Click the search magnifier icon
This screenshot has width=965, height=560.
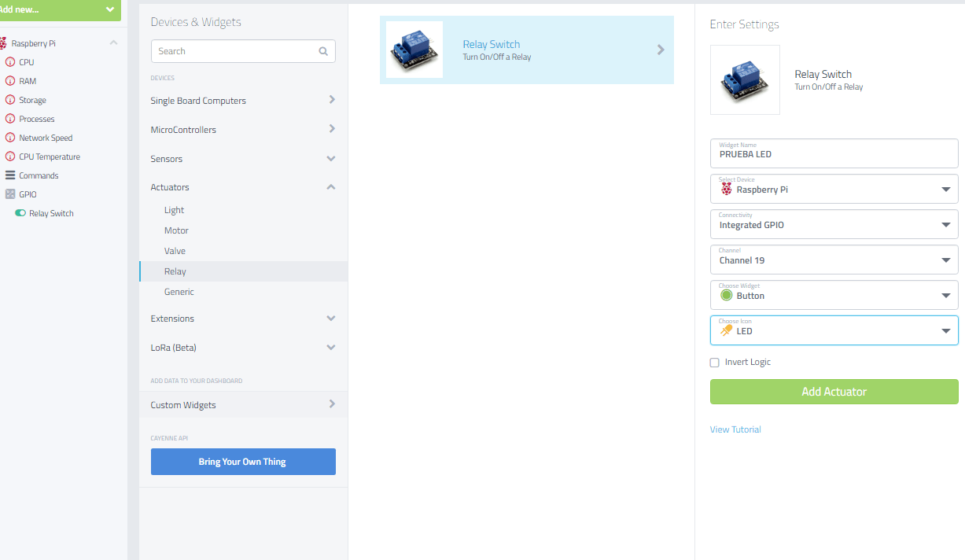coord(323,51)
